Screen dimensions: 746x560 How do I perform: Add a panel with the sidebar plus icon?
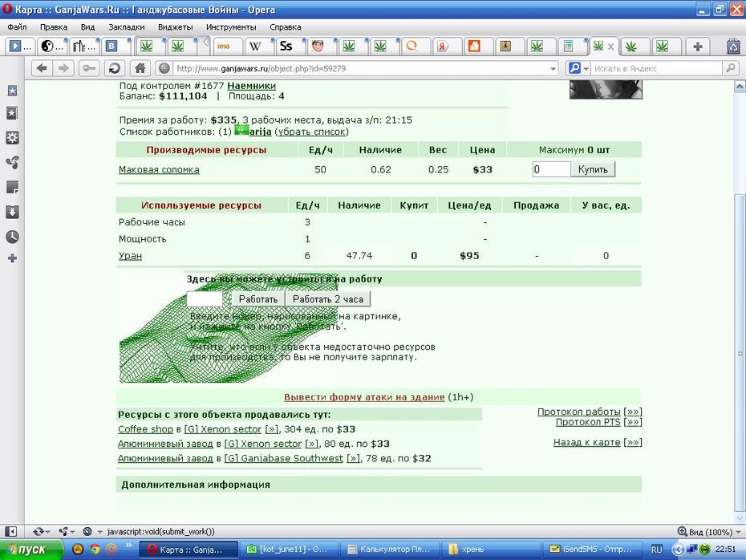[x=12, y=258]
